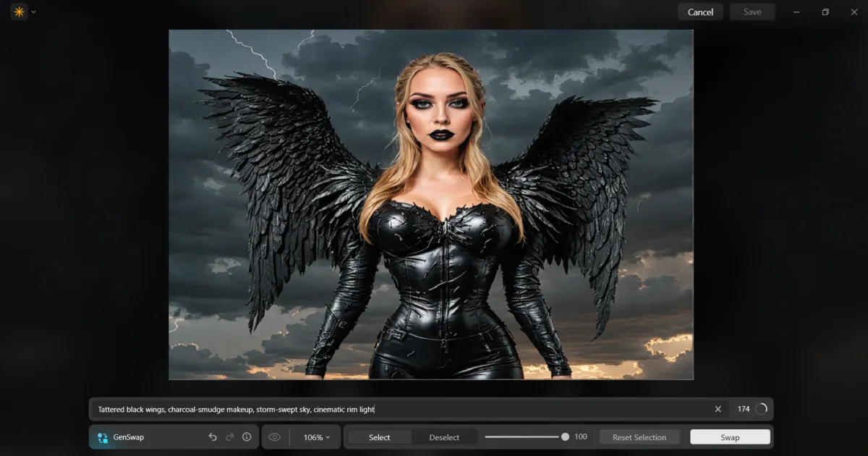The height and width of the screenshot is (456, 868).
Task: Click the star AI tools icon
Action: [x=18, y=11]
